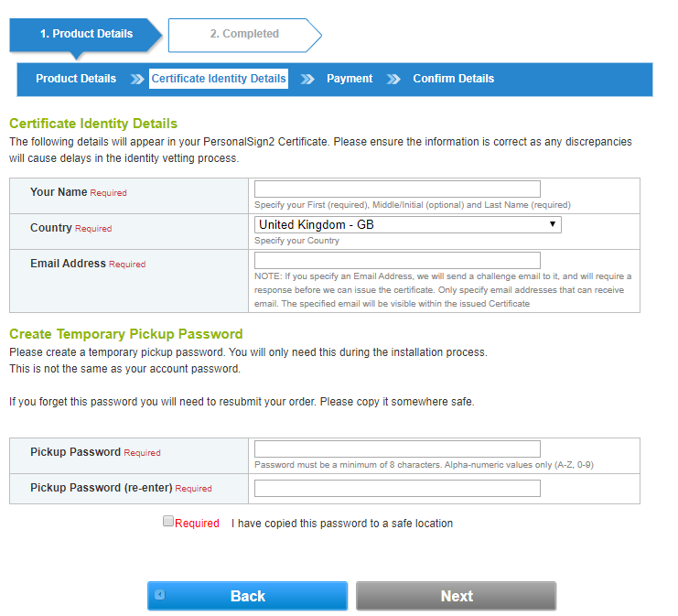Go to Product Details breadcrumb step
Image resolution: width=678 pixels, height=616 pixels.
tap(76, 79)
